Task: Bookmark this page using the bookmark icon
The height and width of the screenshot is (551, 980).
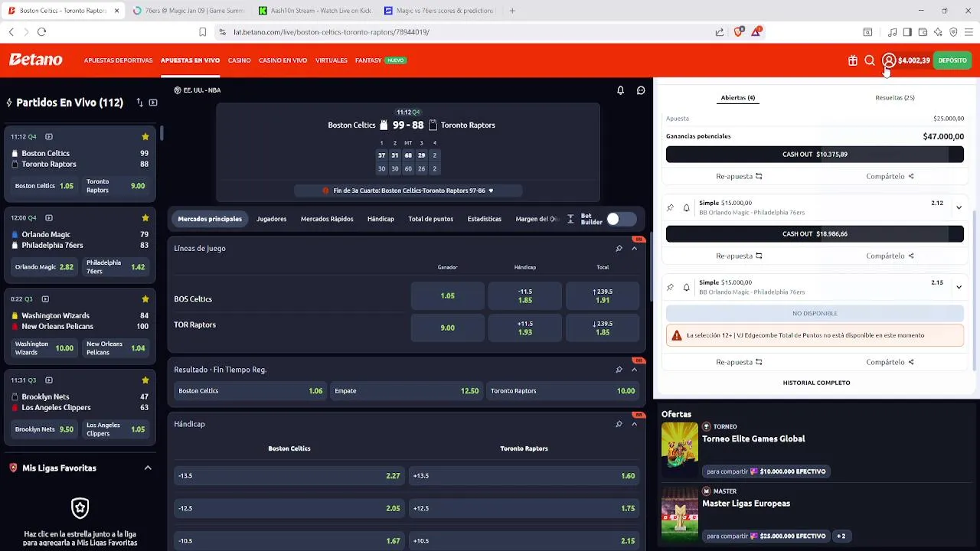Action: (203, 32)
